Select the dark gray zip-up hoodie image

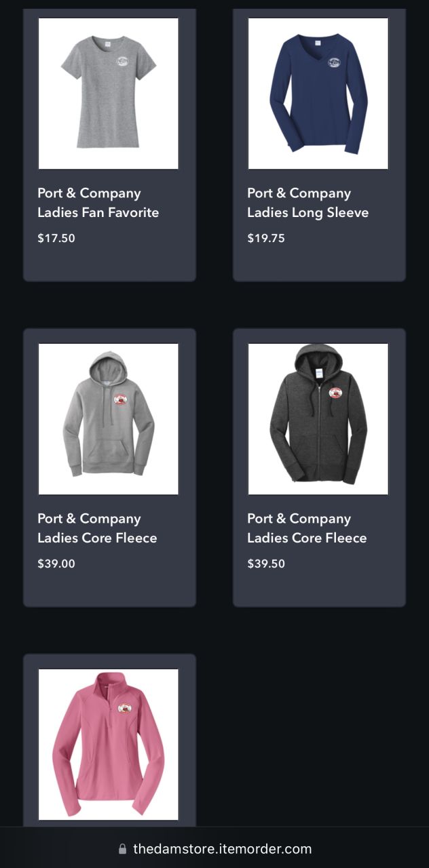click(318, 419)
